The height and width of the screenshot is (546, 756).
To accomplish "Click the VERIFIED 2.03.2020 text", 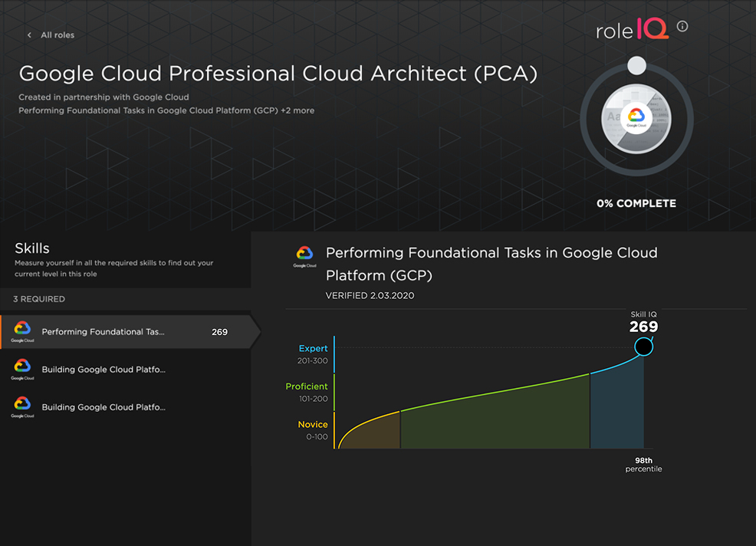I will click(x=370, y=294).
